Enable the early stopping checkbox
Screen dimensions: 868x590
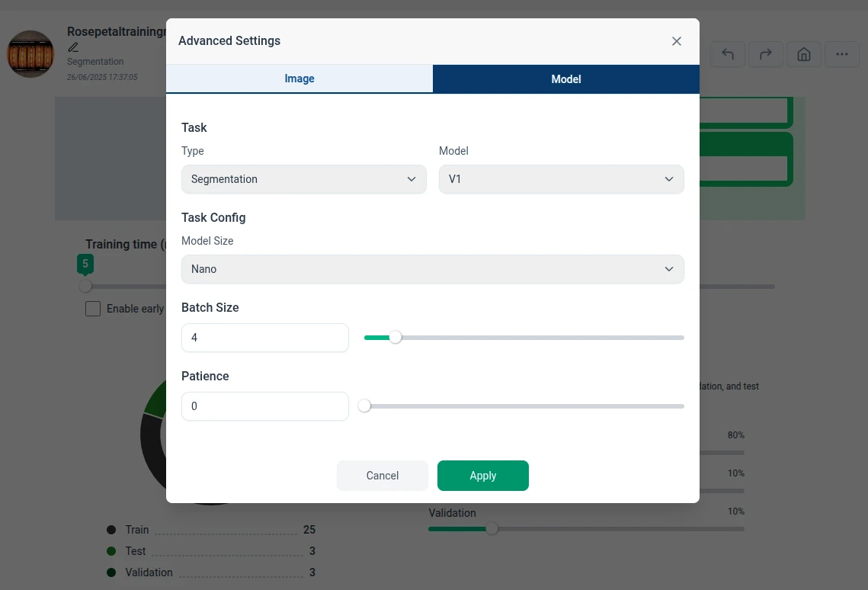pyautogui.click(x=93, y=309)
